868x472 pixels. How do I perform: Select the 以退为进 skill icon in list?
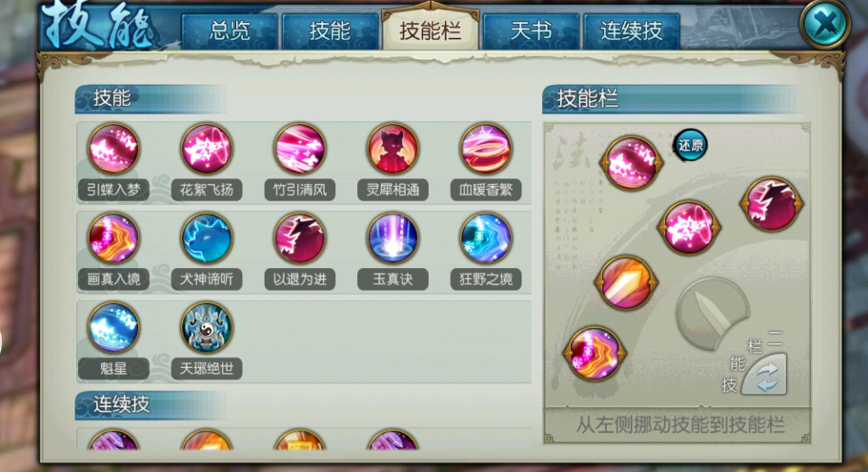click(299, 238)
